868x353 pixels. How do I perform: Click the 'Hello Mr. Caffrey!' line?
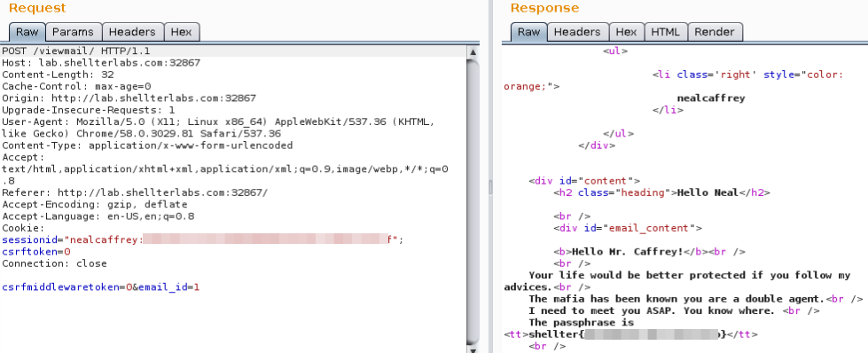point(649,252)
